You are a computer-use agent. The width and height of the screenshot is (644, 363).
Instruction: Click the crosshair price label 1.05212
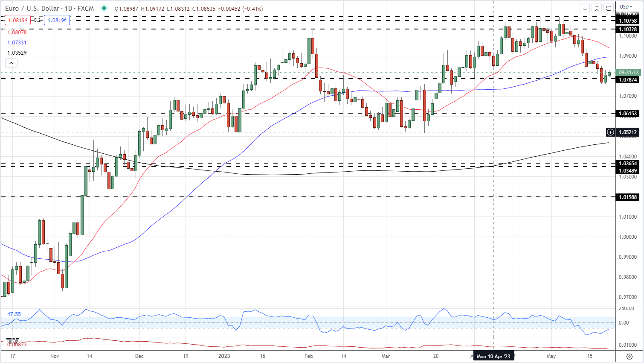[628, 132]
